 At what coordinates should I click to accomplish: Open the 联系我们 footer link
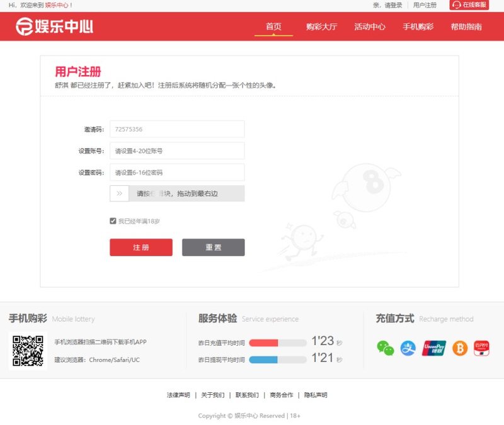247,395
